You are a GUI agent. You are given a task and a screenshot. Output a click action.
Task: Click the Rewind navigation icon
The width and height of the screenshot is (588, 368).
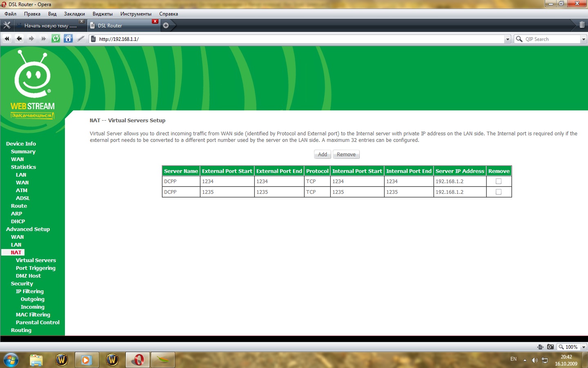pos(7,39)
